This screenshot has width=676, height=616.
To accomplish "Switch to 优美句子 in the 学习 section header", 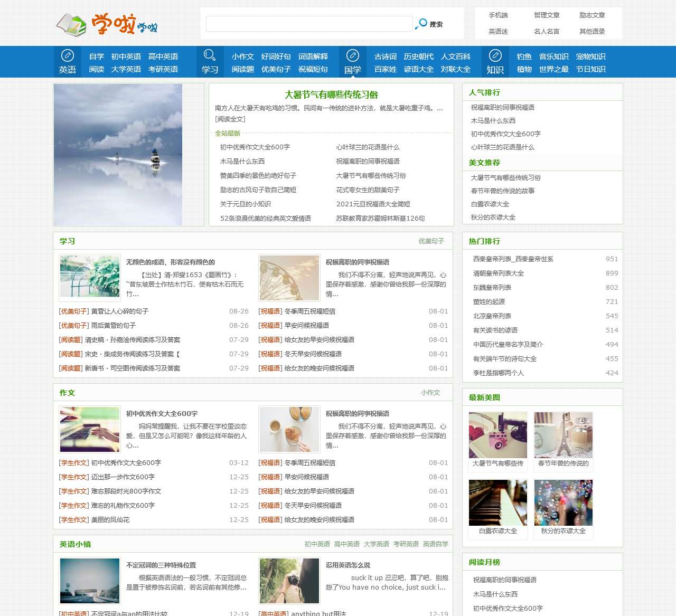I will (x=432, y=240).
